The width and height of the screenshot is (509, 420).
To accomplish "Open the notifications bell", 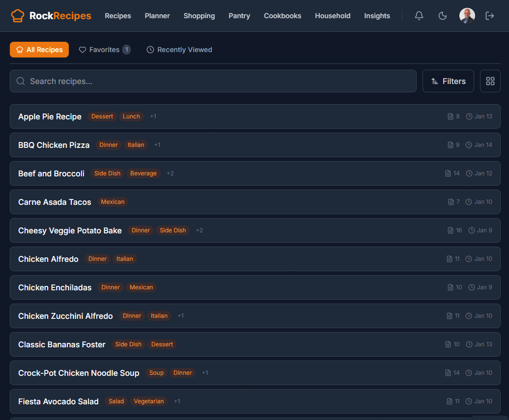I will pos(419,16).
